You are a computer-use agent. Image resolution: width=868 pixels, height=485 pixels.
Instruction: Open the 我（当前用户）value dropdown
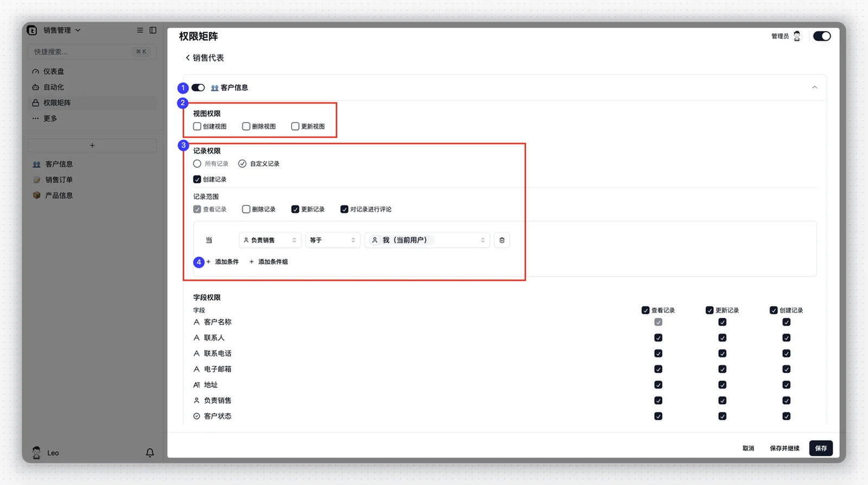pos(427,240)
